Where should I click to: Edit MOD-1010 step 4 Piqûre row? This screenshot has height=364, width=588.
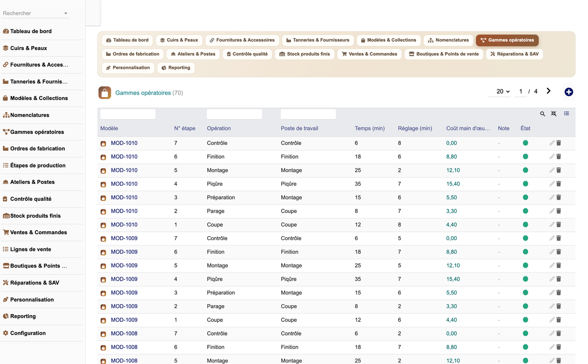click(552, 184)
